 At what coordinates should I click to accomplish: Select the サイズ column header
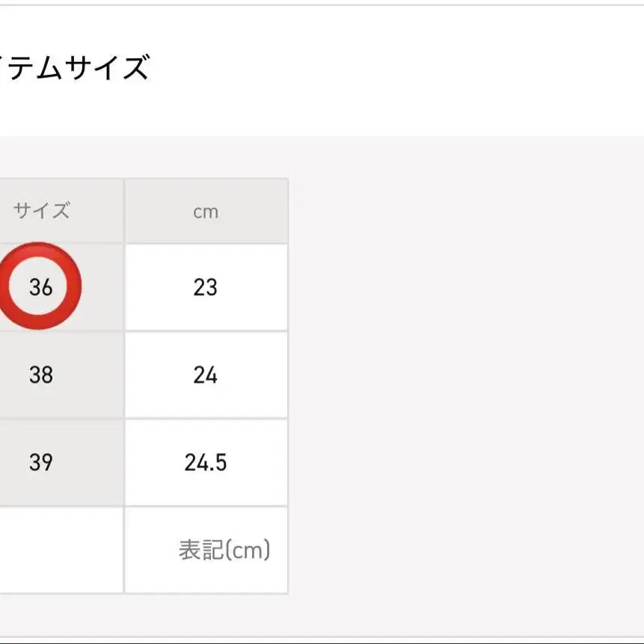tap(41, 212)
